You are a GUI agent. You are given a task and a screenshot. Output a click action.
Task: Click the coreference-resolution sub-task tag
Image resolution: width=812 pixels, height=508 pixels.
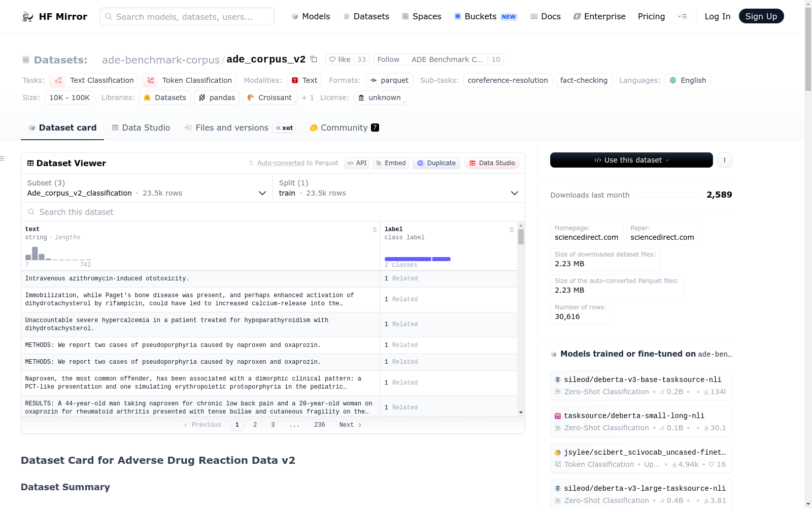(507, 80)
